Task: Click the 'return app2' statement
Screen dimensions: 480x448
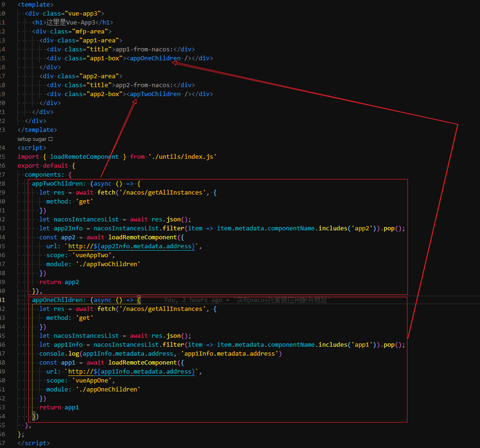Action: [x=59, y=282]
